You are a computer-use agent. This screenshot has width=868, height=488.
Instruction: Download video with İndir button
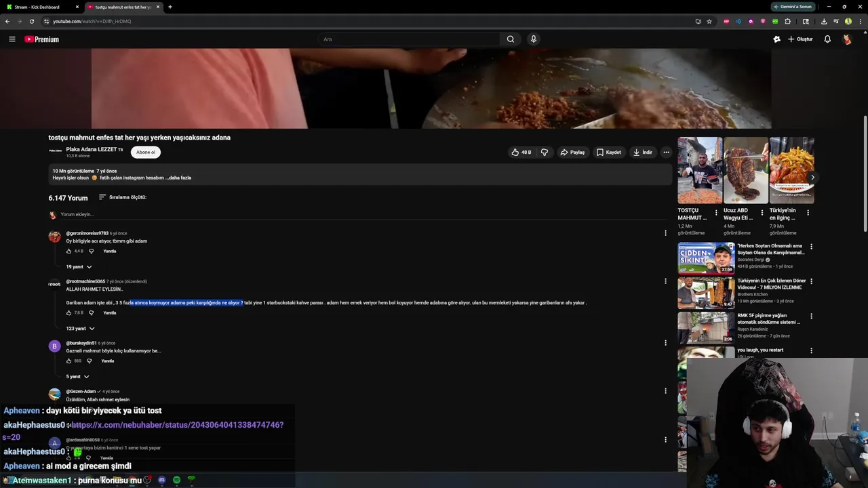[x=643, y=152]
